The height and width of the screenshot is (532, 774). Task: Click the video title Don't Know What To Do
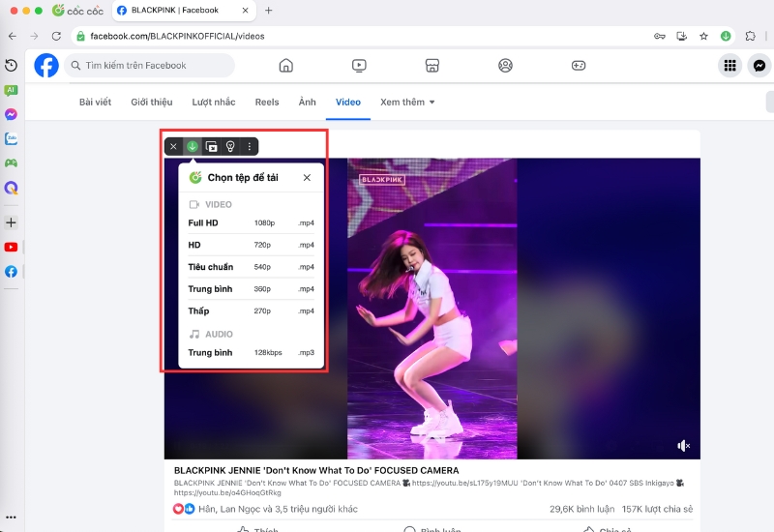click(x=316, y=470)
